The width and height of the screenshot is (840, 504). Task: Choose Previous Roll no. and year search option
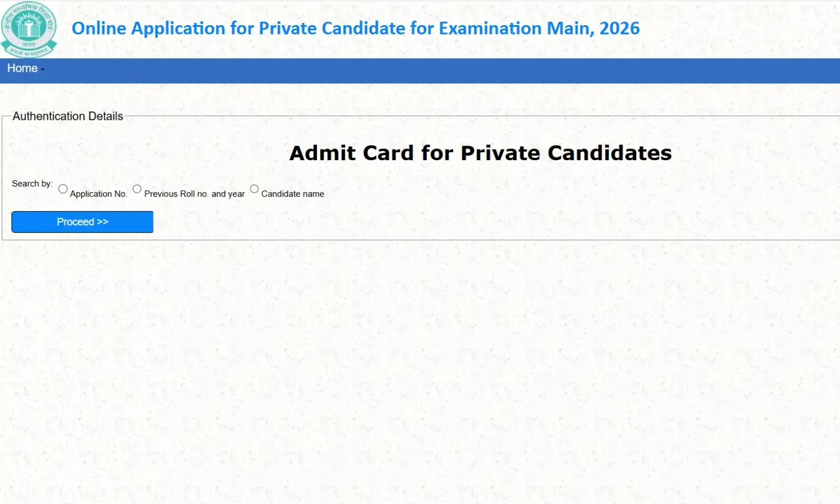(x=137, y=189)
